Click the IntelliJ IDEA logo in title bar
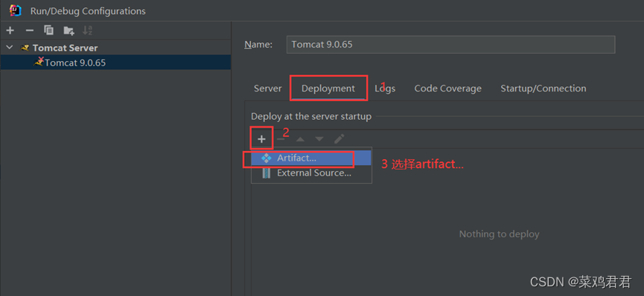The width and height of the screenshot is (644, 296). pos(15,10)
